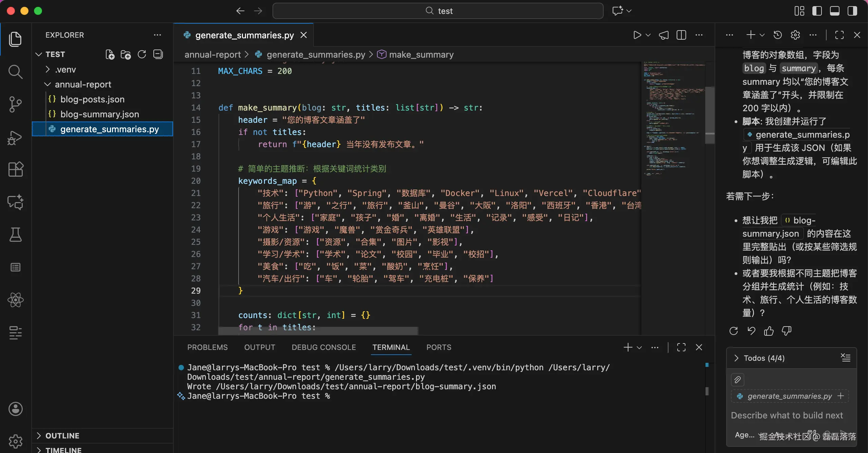
Task: Open chat settings gear icon
Action: tap(795, 35)
